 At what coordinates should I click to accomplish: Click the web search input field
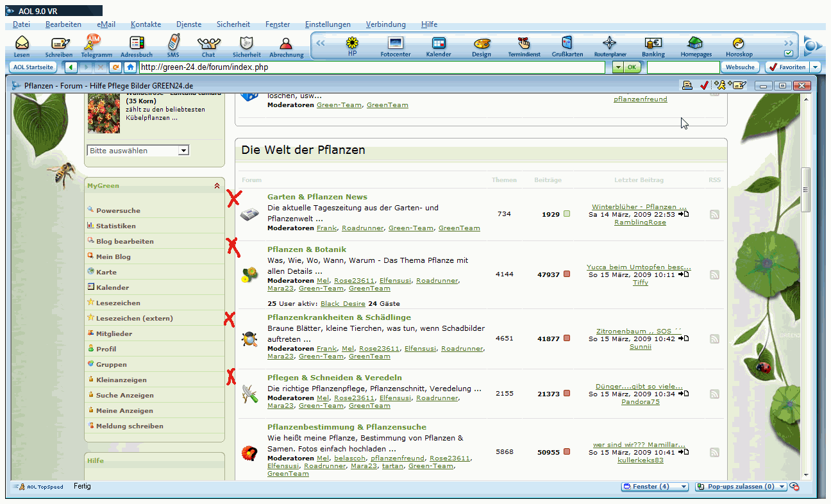click(682, 67)
